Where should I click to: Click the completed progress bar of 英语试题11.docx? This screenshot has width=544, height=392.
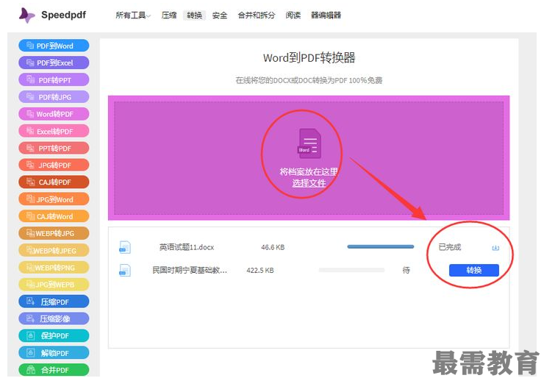click(381, 247)
